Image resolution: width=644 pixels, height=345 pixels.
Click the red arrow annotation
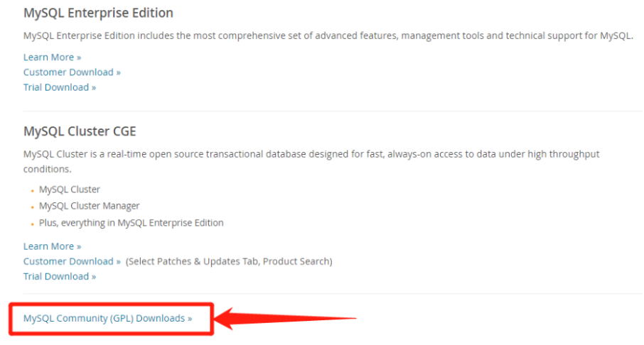(x=284, y=319)
